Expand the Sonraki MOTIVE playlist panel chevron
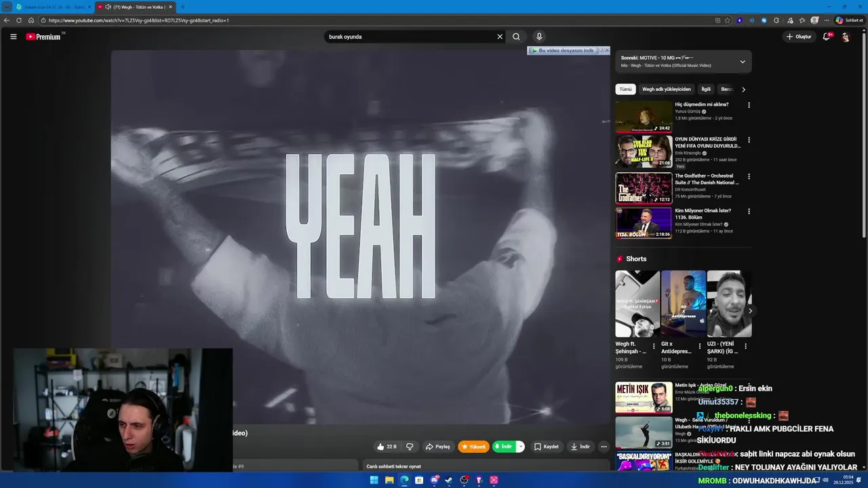The image size is (868, 488). point(743,62)
